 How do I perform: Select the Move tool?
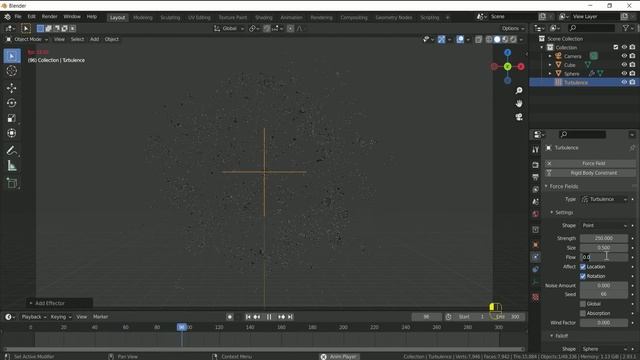(x=12, y=88)
